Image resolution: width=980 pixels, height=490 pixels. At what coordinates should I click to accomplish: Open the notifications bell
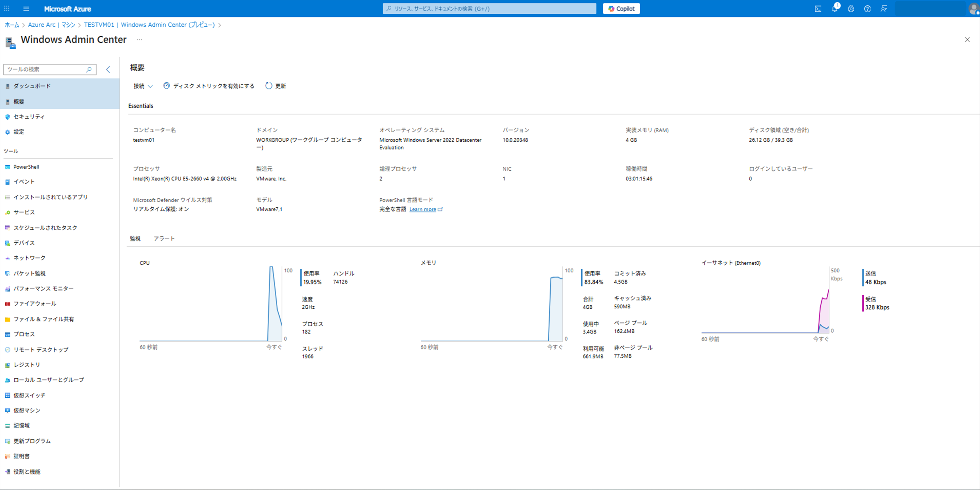coord(834,9)
